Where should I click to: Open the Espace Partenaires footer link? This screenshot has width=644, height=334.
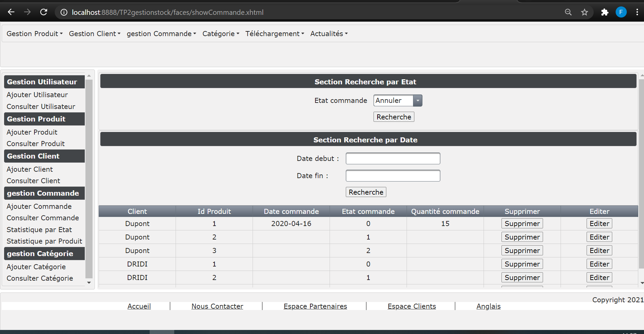315,306
